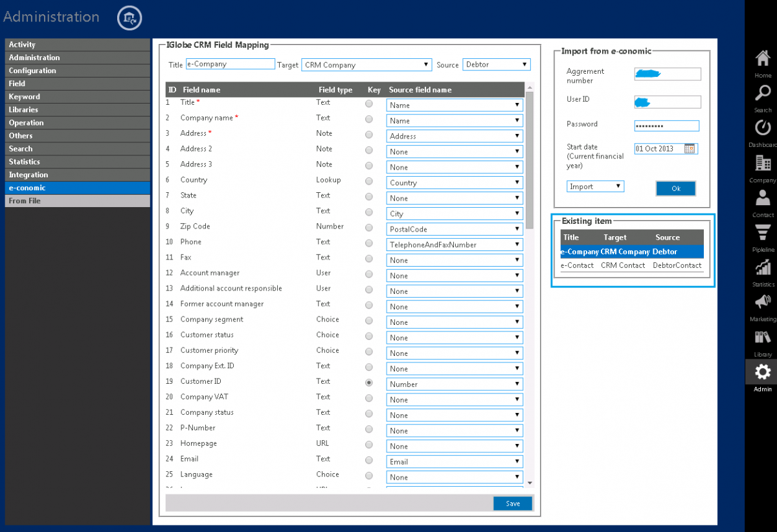Open the Customer ID Number dropdown
The width and height of the screenshot is (777, 532).
coord(455,384)
